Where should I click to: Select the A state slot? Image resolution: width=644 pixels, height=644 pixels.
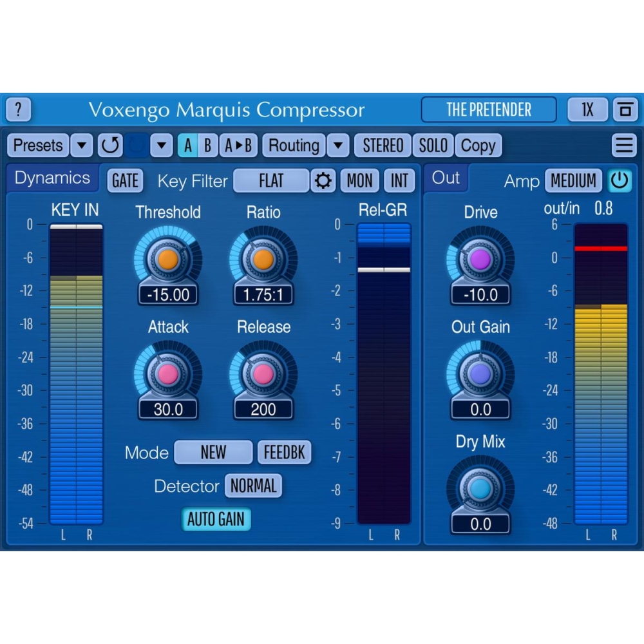coord(187,146)
